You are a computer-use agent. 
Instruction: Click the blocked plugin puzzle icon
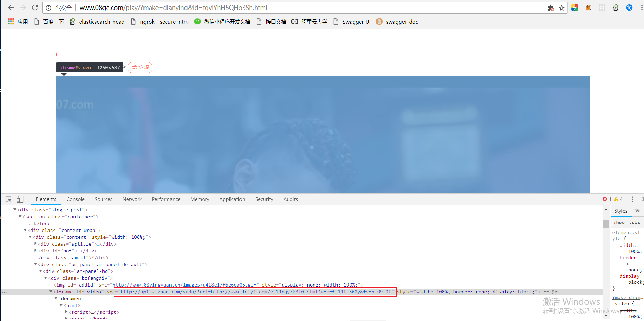tap(551, 8)
